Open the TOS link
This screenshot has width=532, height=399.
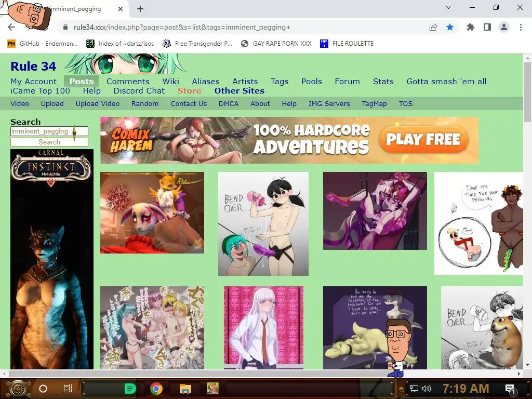405,104
